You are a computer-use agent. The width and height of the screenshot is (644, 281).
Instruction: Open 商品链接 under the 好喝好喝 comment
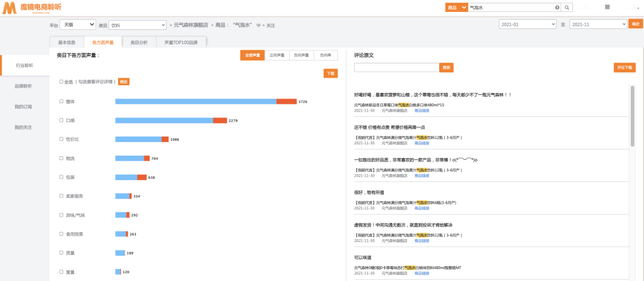pyautogui.click(x=422, y=110)
